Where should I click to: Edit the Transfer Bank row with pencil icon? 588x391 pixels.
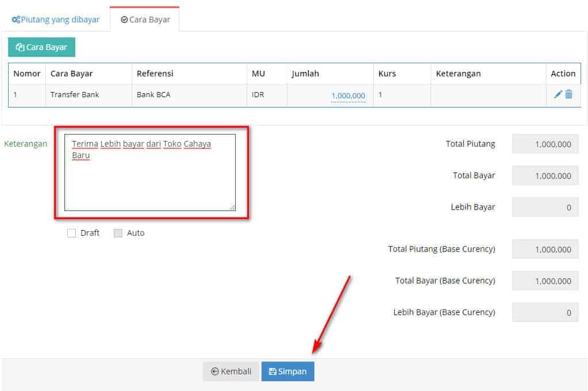coord(558,94)
